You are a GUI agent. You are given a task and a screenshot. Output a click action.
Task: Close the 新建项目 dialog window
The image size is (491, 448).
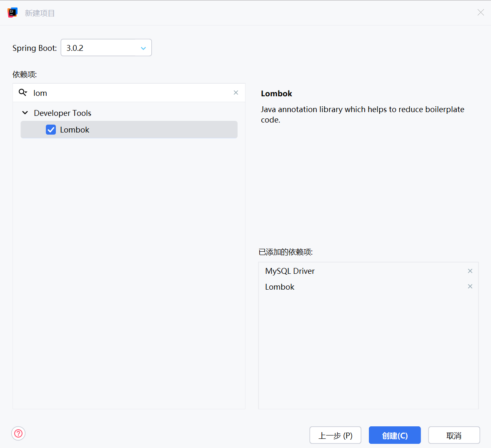481,12
